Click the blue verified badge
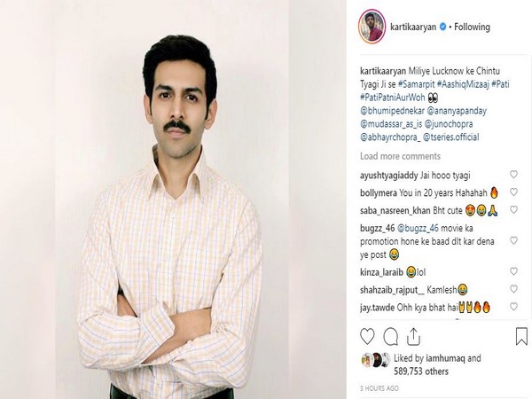The width and height of the screenshot is (532, 399). click(x=442, y=27)
